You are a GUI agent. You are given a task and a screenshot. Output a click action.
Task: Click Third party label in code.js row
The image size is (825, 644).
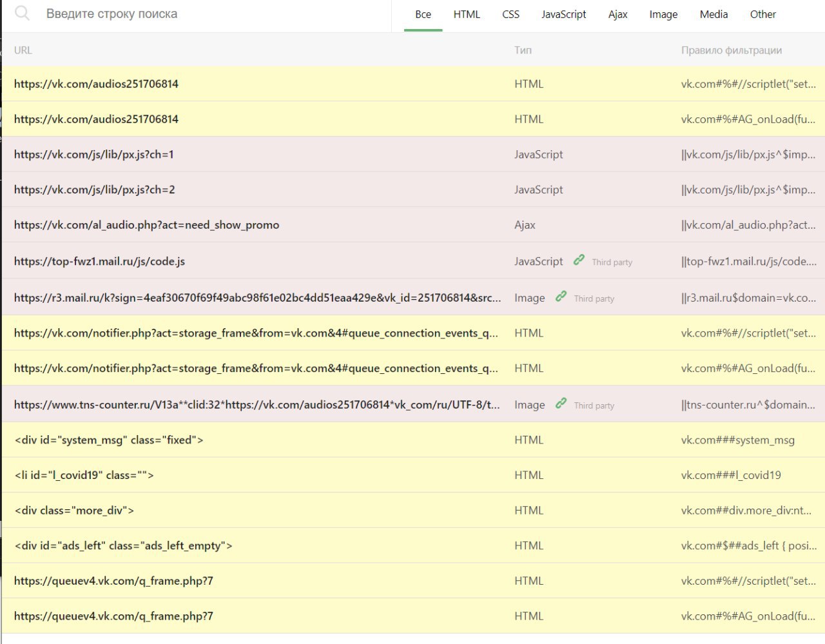(x=612, y=262)
